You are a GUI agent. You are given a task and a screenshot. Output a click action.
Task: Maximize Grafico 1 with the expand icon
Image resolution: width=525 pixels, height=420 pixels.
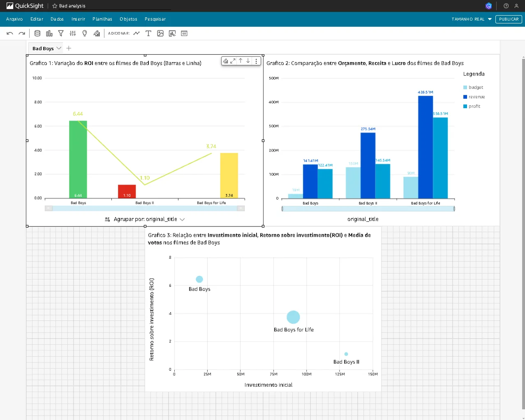coord(233,61)
